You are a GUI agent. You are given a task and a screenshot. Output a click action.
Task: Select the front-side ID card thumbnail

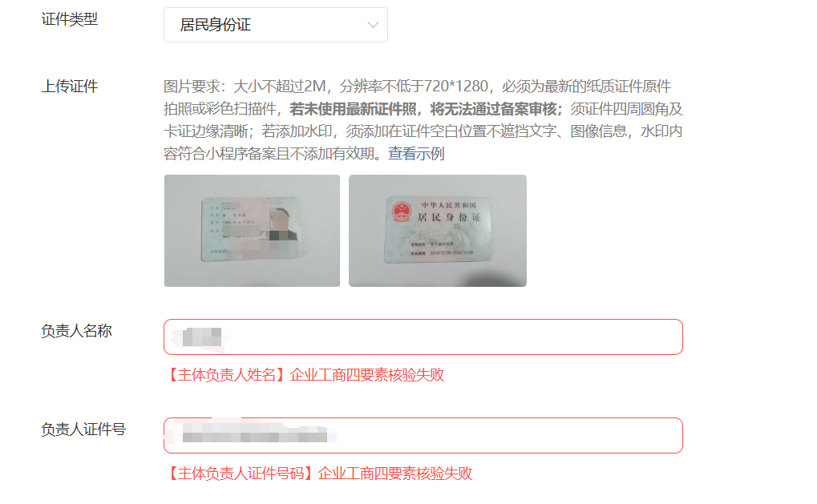[253, 231]
